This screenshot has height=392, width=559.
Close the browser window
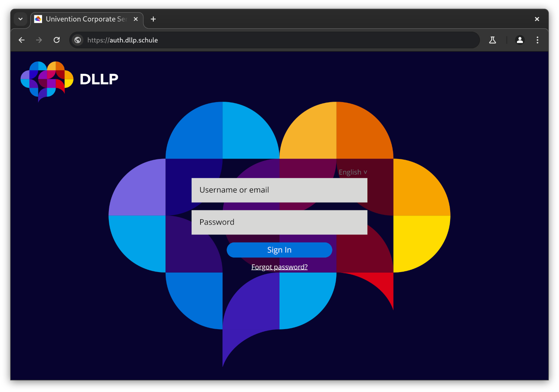(537, 19)
